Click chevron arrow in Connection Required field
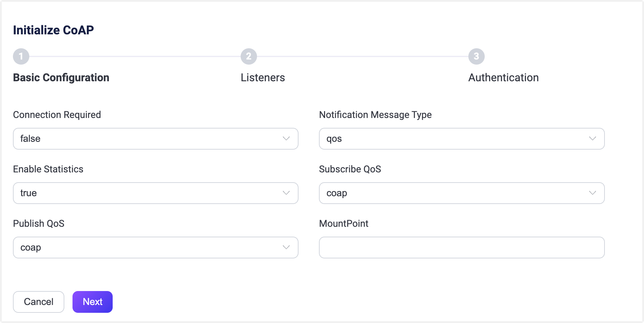This screenshot has width=644, height=323. point(286,139)
